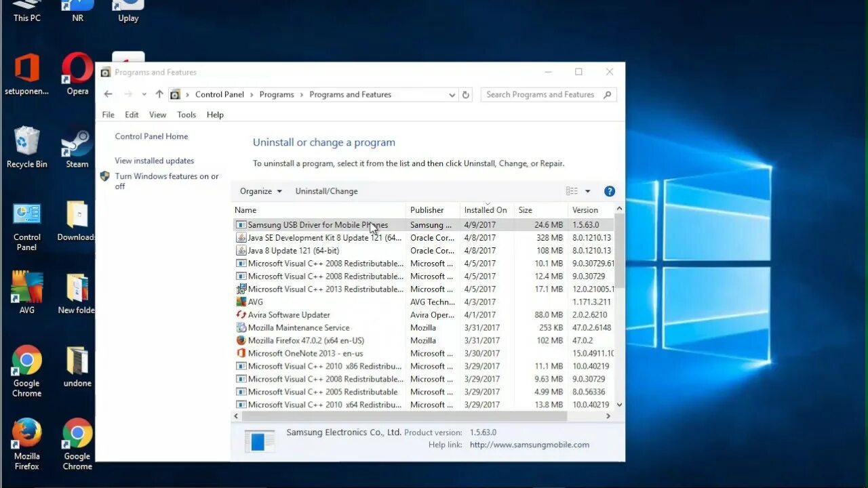The image size is (868, 488).
Task: Expand the arrow after Programs breadcrumb
Action: (302, 95)
